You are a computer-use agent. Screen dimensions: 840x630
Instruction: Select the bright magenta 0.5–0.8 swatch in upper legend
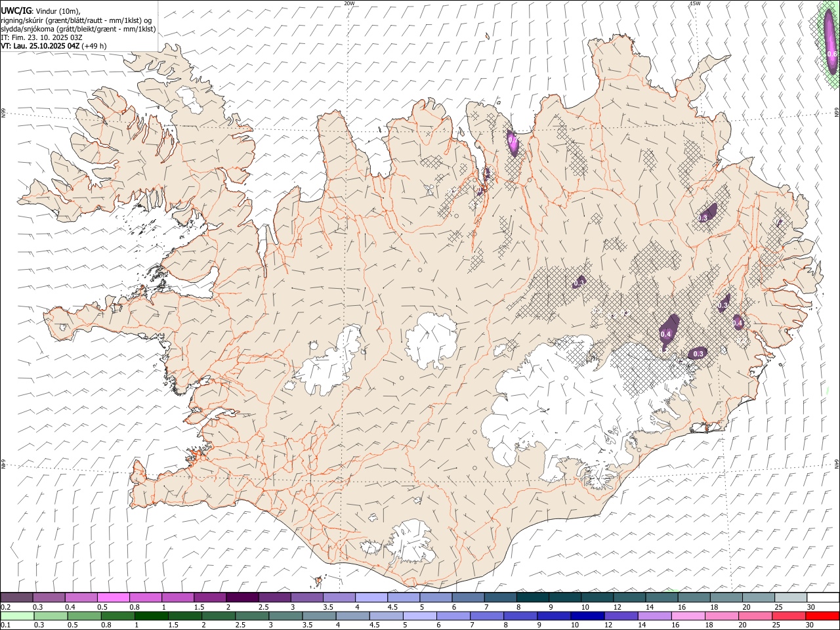pos(114,598)
